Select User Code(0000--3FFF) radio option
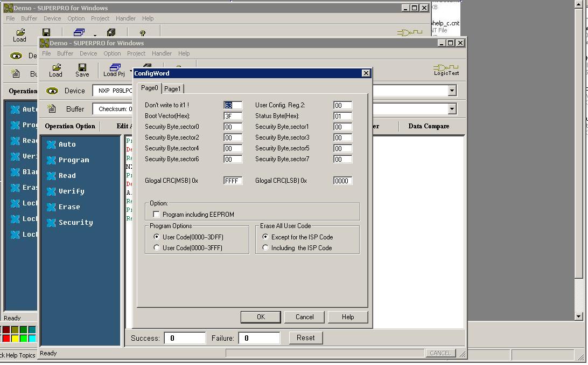The height and width of the screenshot is (365, 588). point(157,248)
